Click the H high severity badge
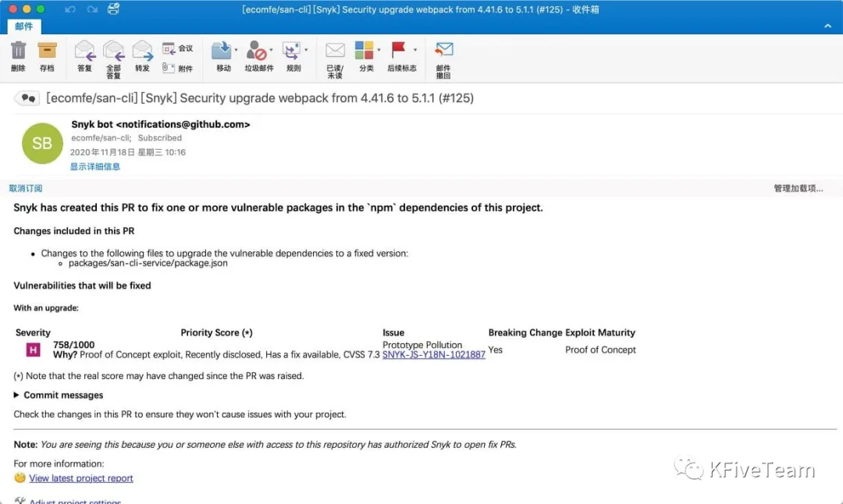Viewport: 843px width, 504px height. 33,350
